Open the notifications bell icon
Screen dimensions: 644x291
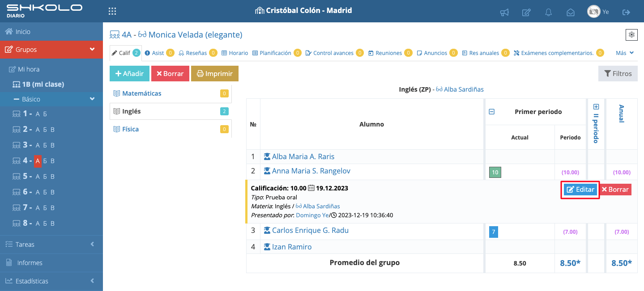548,13
